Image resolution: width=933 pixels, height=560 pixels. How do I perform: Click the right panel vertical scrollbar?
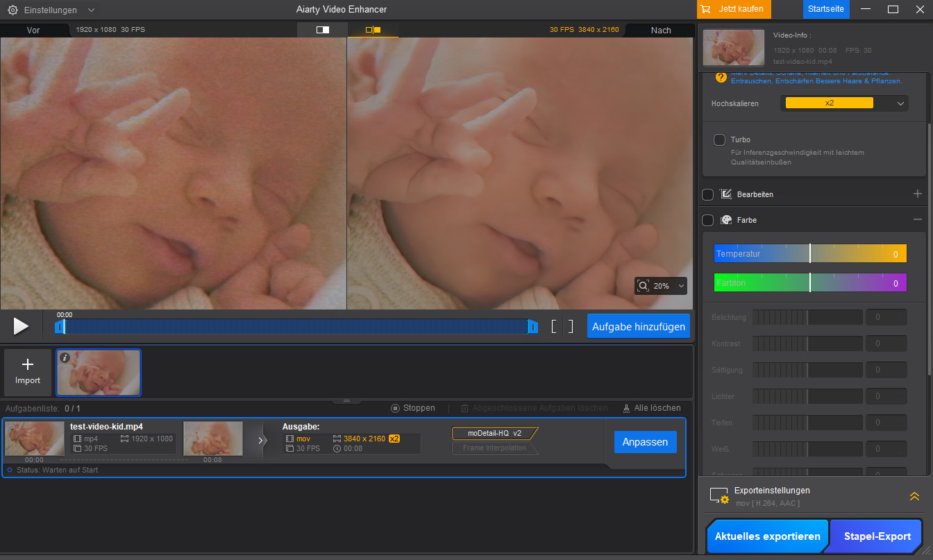[x=929, y=250]
